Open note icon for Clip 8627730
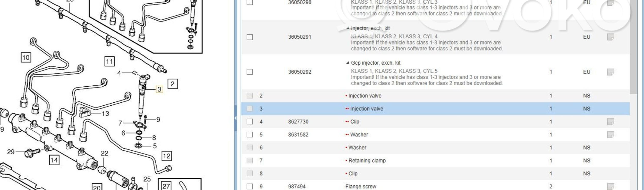Viewport: 644px width, 190px height. point(611,122)
